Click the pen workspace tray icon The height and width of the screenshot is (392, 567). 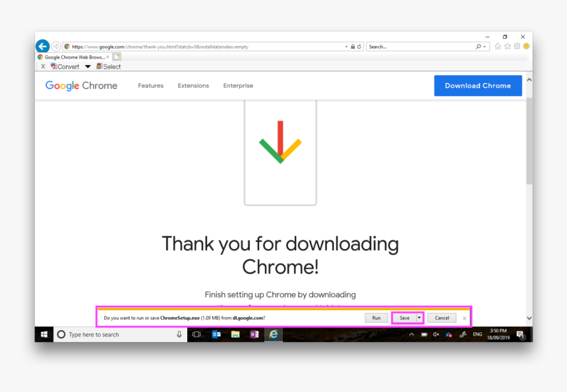pyautogui.click(x=462, y=335)
